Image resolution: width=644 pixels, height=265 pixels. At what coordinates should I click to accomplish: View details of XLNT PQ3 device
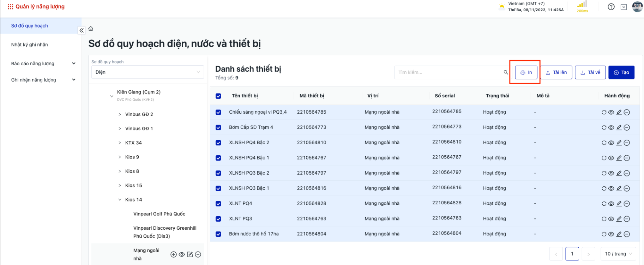pos(611,219)
